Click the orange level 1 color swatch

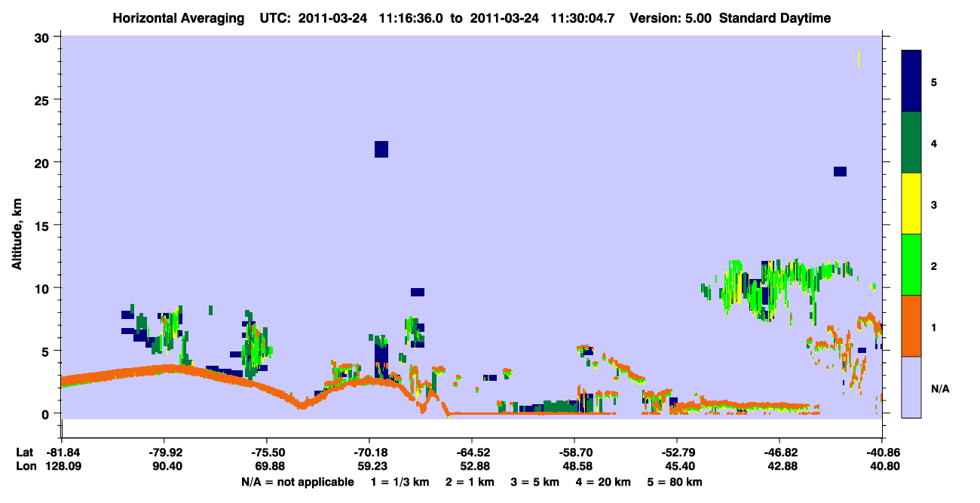(x=911, y=326)
